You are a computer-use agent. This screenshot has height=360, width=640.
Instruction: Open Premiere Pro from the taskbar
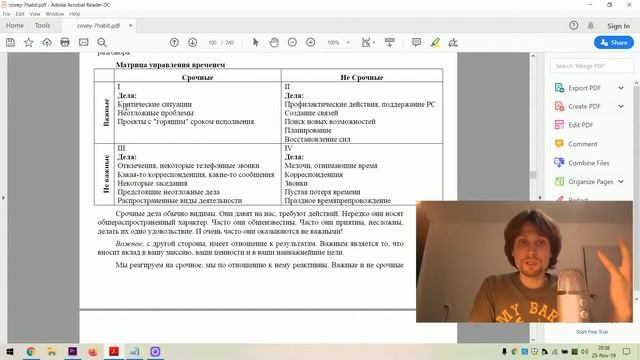point(73,351)
